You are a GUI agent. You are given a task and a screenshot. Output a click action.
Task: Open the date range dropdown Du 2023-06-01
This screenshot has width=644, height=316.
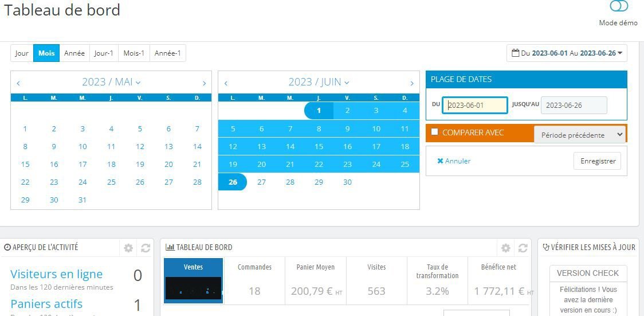pos(567,53)
